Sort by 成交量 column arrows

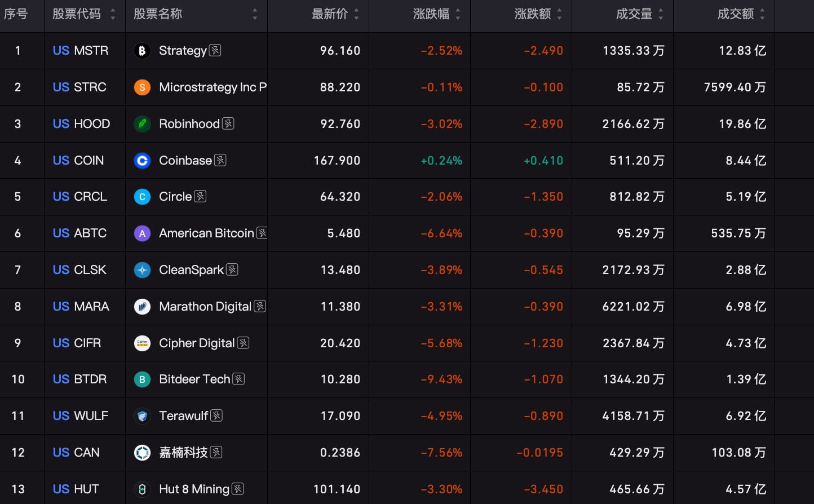click(x=661, y=14)
